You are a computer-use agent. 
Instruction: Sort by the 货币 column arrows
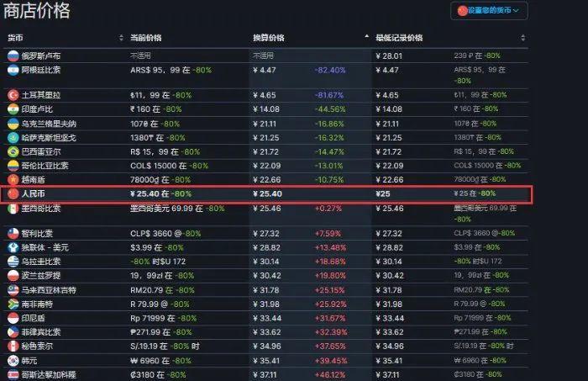click(121, 38)
